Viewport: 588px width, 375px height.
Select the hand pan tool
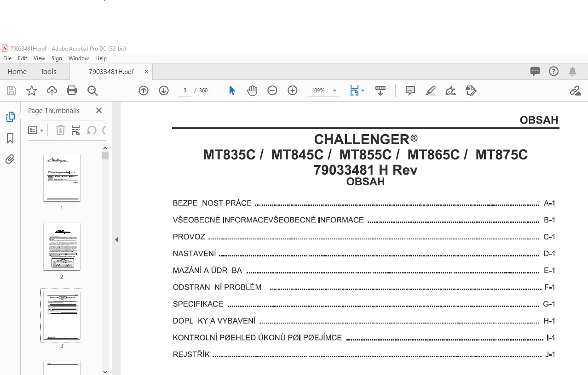coord(252,91)
